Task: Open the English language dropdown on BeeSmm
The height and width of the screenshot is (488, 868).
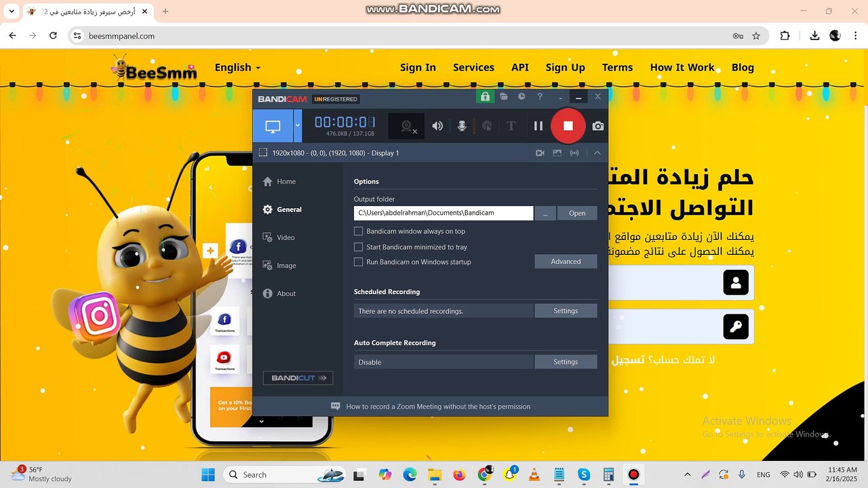Action: [237, 67]
